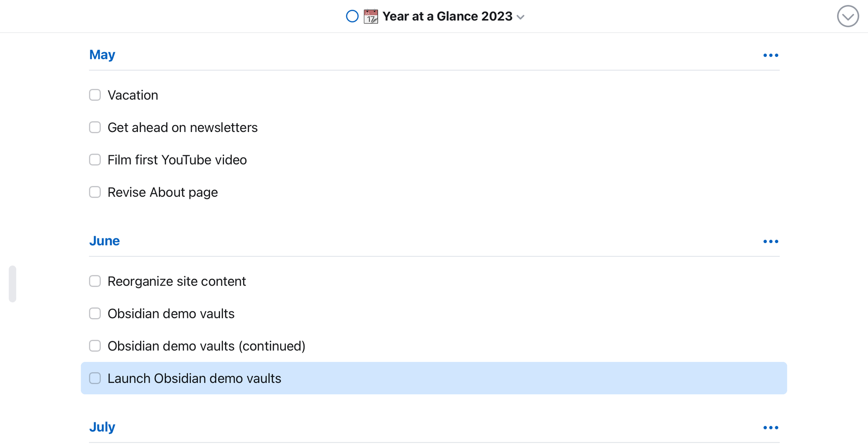
Task: Select the June heading
Action: point(104,241)
